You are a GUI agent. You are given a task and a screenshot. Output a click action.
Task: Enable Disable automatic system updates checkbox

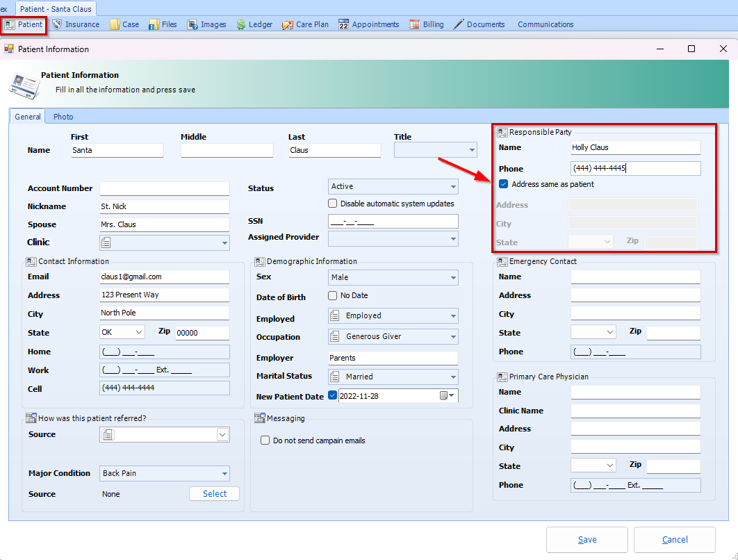[333, 204]
